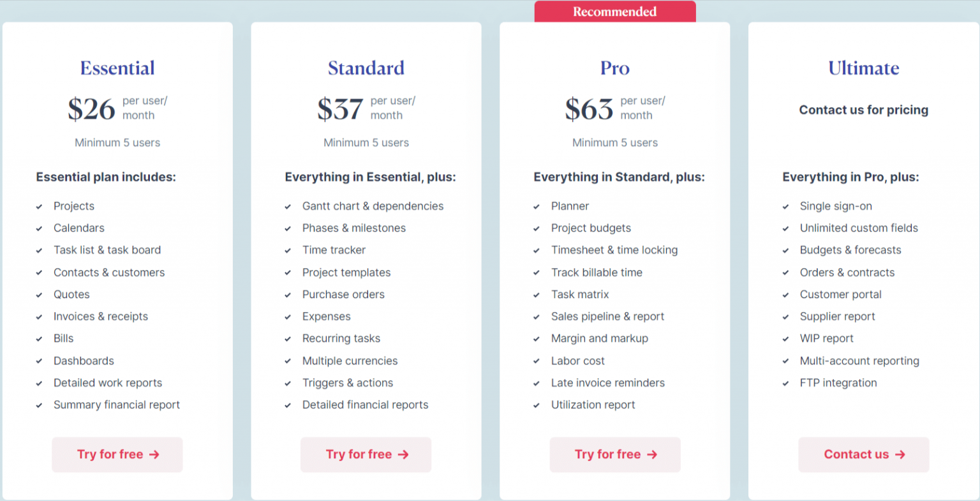Click the Essential plan Try for free button
The image size is (980, 501).
click(x=117, y=454)
